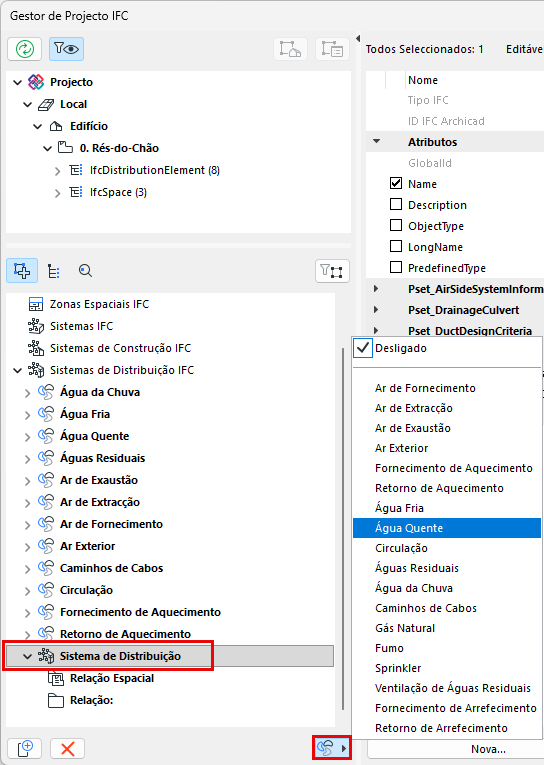Collapse Sistemas de Distribuição IFC group

18,371
